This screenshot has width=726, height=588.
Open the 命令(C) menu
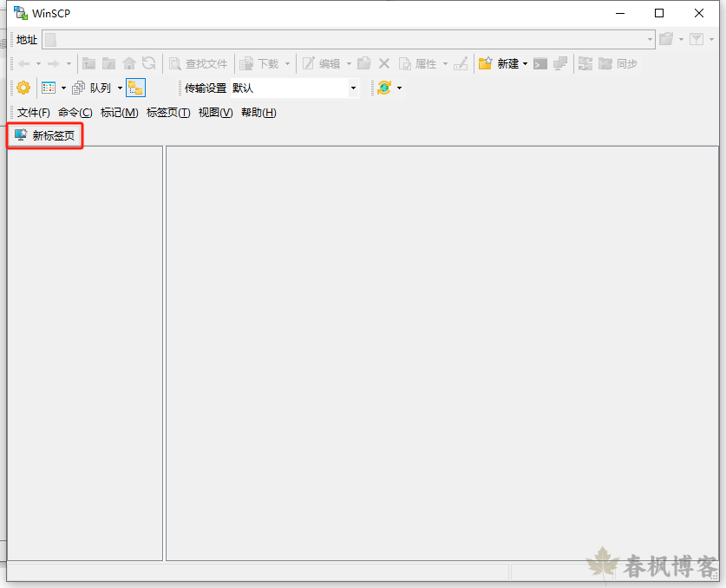pos(75,113)
